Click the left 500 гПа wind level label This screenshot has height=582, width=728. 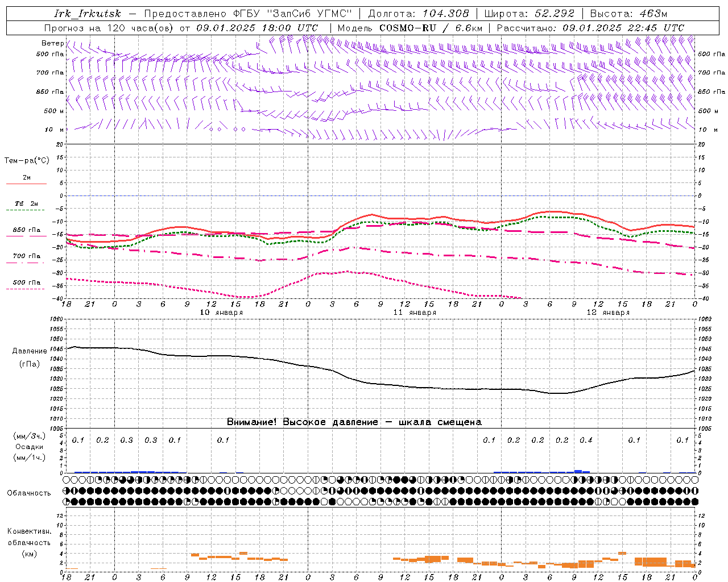coord(50,54)
